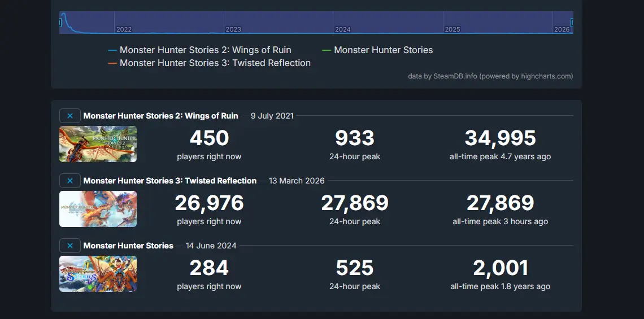Toggle Twisted Reflection series in chart legend
The width and height of the screenshot is (644, 319).
tap(215, 63)
